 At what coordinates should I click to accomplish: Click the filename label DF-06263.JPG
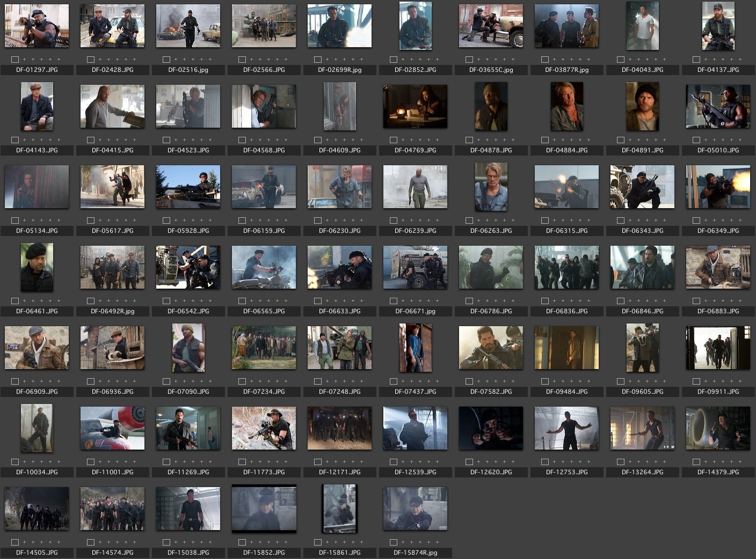click(x=491, y=231)
